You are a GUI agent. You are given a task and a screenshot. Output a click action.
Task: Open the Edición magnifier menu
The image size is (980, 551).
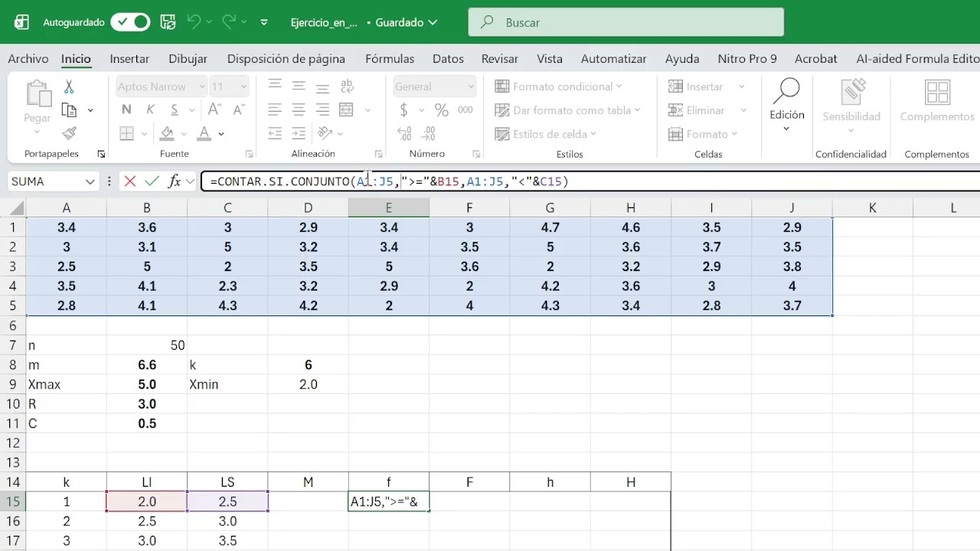pos(786,106)
